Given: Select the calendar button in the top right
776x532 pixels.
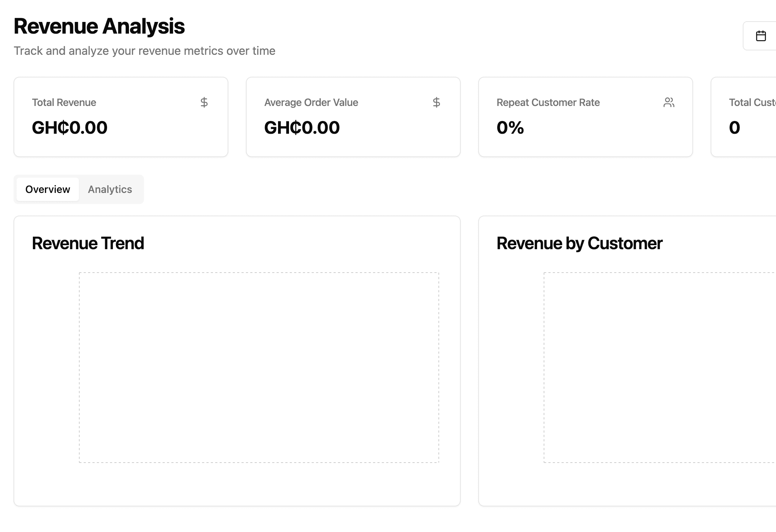Looking at the screenshot, I should (760, 35).
